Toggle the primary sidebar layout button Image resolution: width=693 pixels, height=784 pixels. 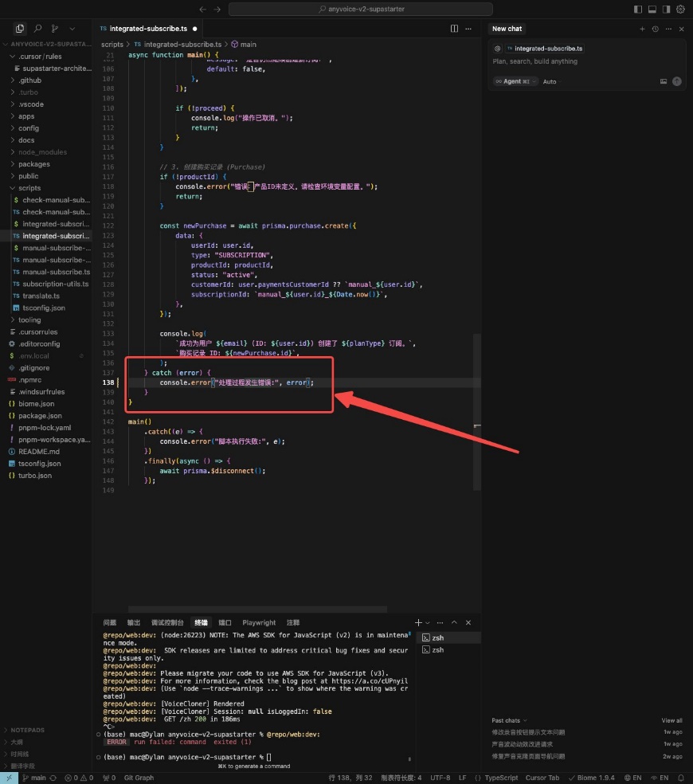point(638,10)
